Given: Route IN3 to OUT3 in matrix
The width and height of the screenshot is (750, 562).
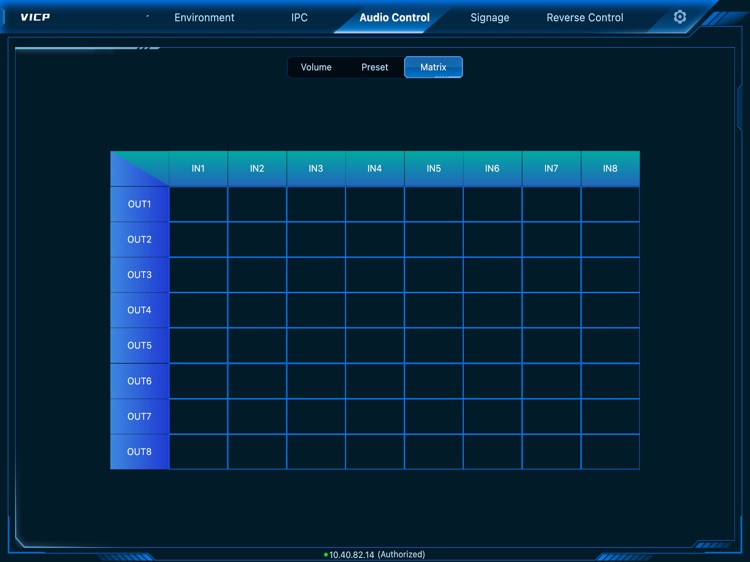Looking at the screenshot, I should tap(316, 275).
